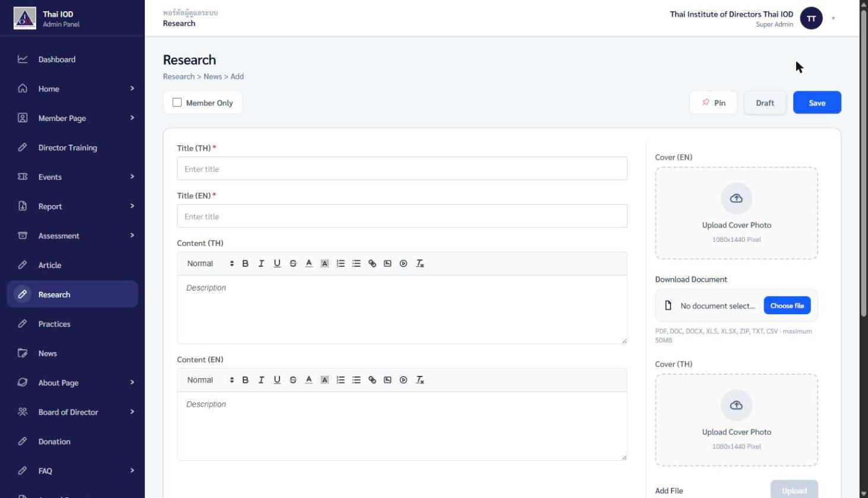Click Bold in Content (EN) toolbar
Screen dimensions: 868x498
245,380
